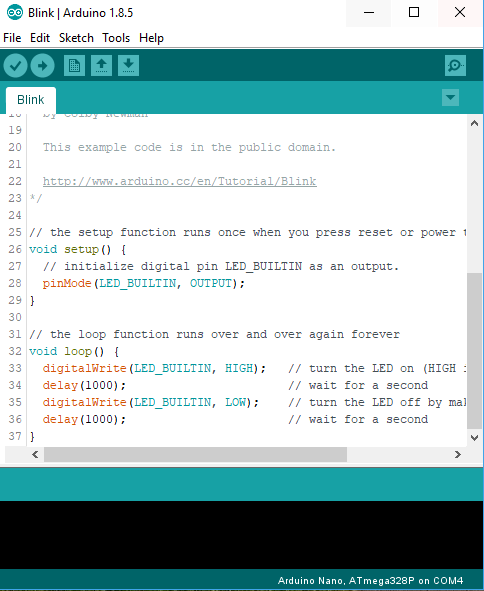The image size is (484, 591).
Task: Open the Help menu
Action: [152, 38]
